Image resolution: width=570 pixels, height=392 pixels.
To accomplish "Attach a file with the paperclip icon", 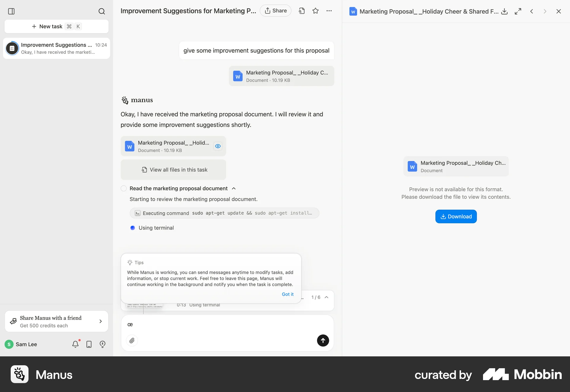I will pos(132,341).
